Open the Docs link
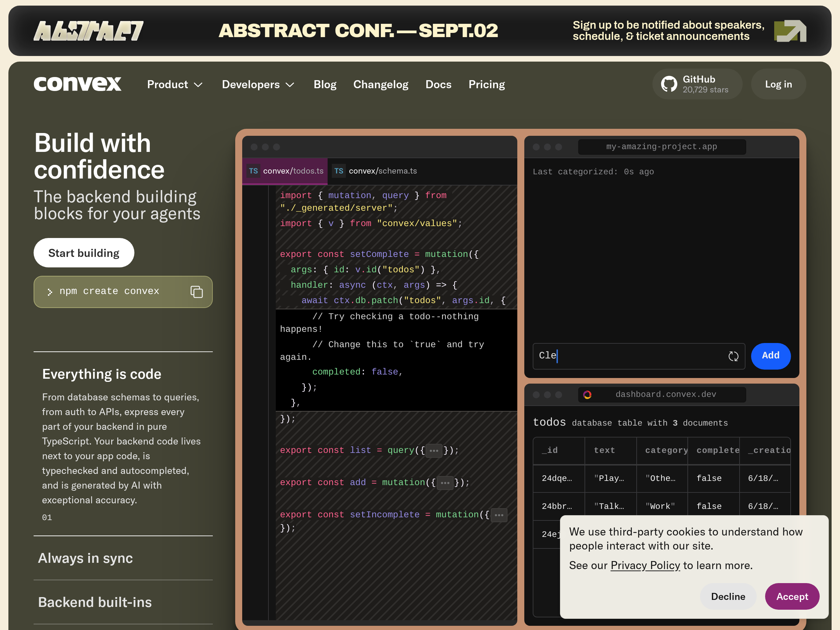840x630 pixels. (x=438, y=84)
